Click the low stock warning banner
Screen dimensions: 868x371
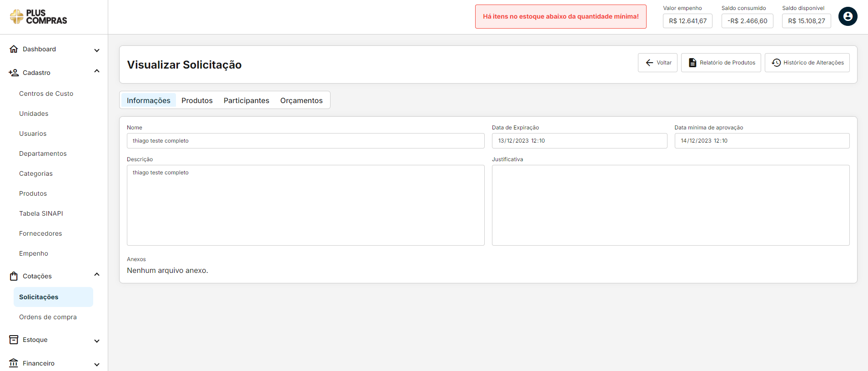coord(560,17)
